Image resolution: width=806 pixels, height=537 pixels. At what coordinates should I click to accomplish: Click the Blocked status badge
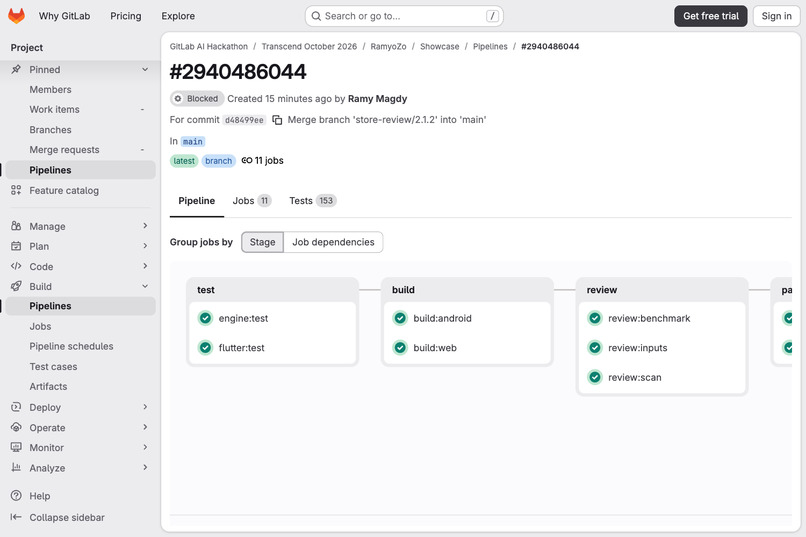click(x=197, y=98)
